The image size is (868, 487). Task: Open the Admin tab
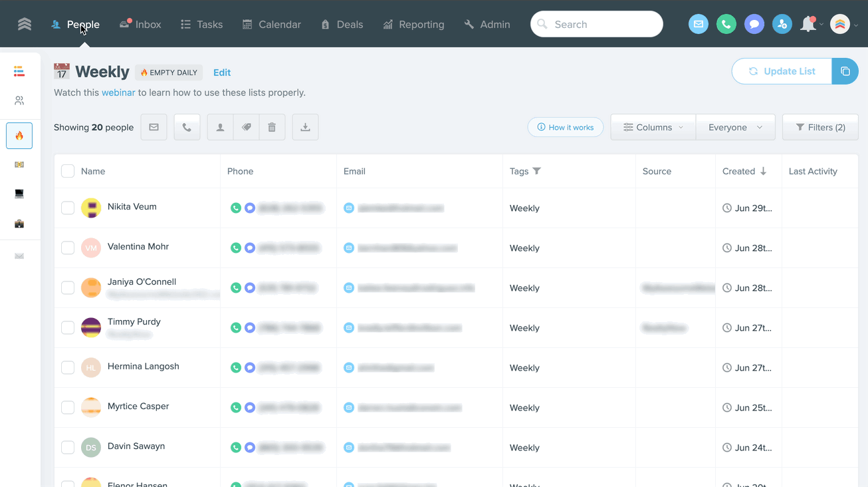tap(487, 25)
